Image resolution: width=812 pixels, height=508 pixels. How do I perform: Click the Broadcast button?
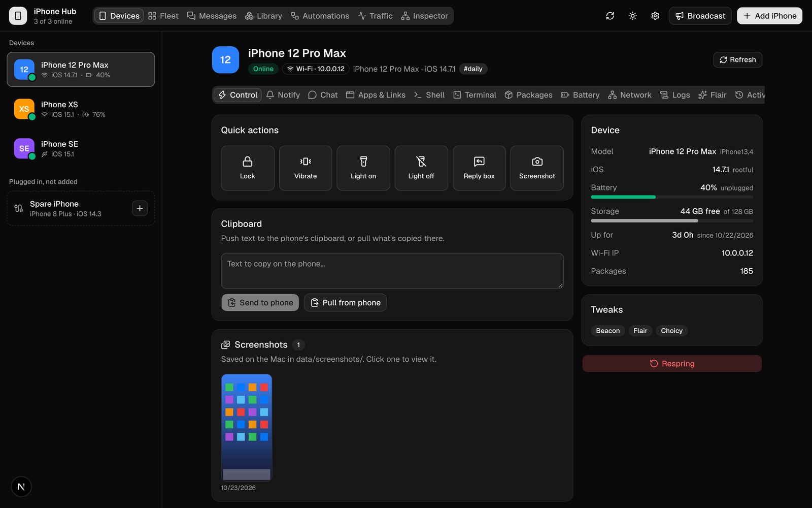700,16
